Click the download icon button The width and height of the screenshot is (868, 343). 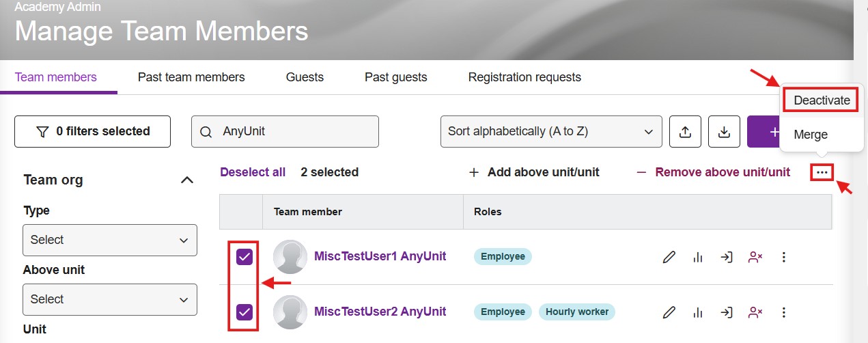[724, 131]
